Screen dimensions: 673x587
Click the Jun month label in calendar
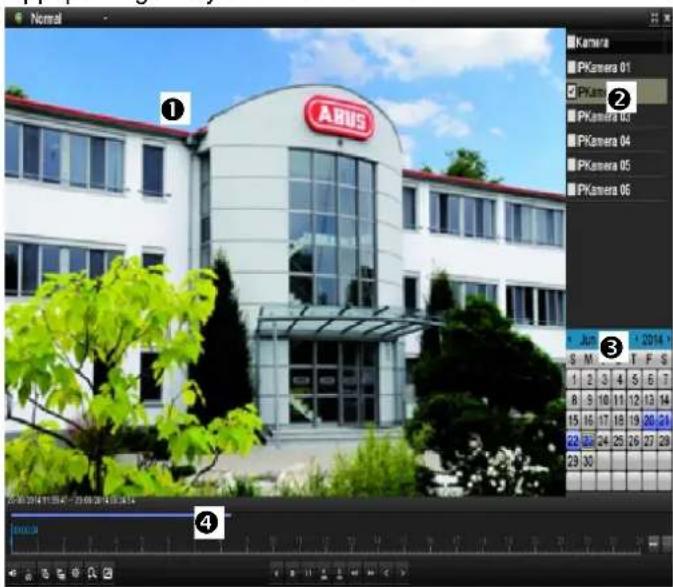pyautogui.click(x=588, y=340)
